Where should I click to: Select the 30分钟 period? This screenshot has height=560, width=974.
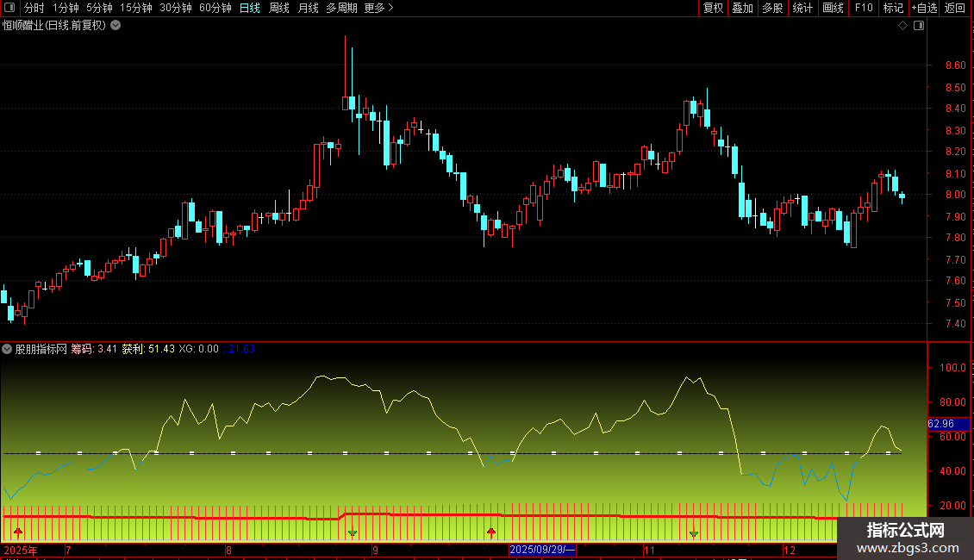click(175, 8)
